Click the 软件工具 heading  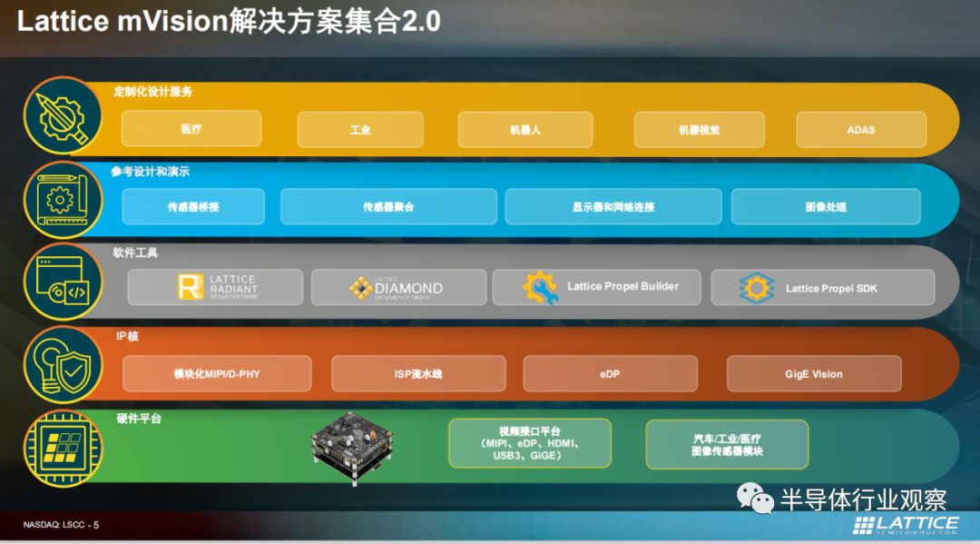point(135,252)
